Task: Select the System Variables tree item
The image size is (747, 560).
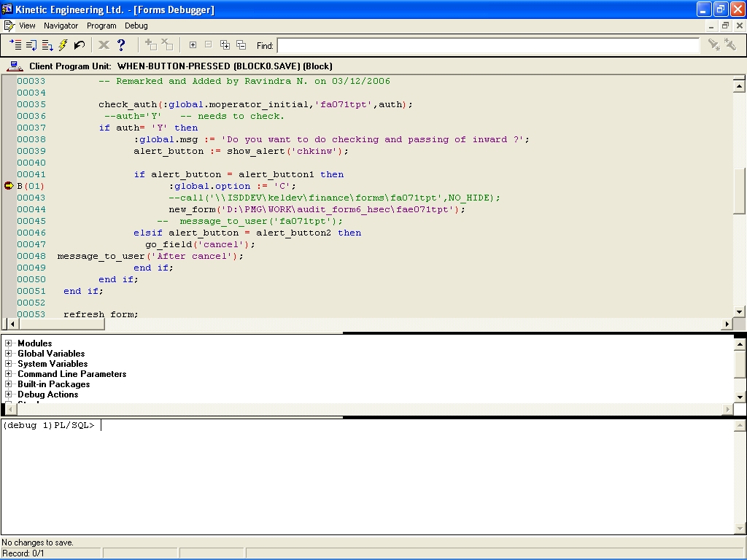Action: pos(53,364)
